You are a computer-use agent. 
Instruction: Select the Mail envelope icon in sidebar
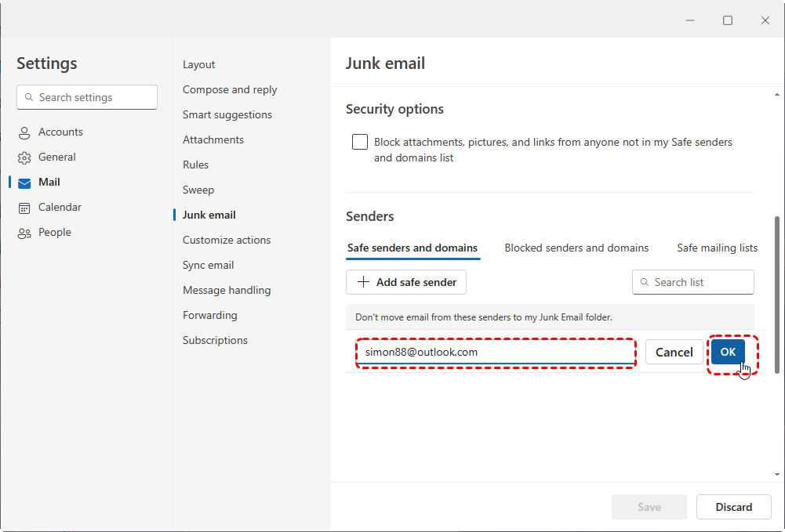24,182
